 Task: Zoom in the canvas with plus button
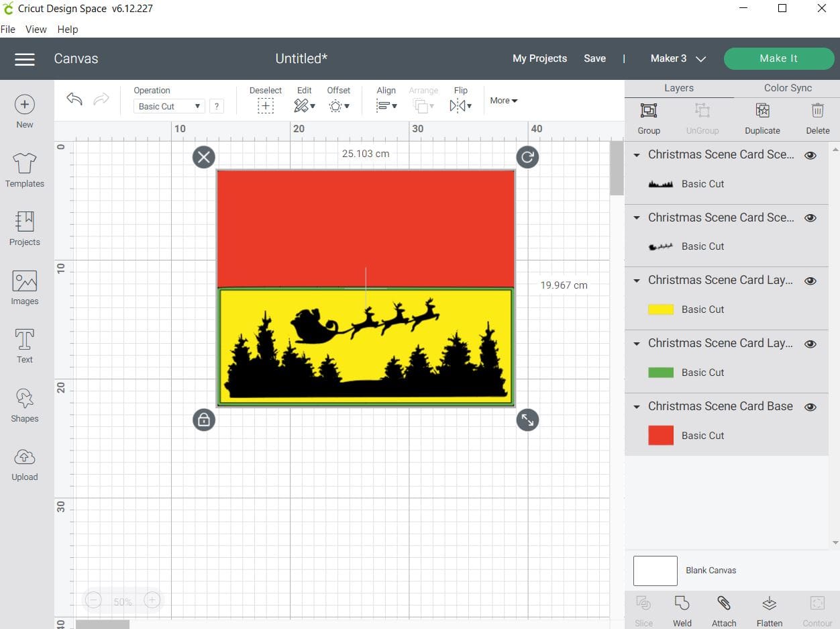pyautogui.click(x=152, y=601)
